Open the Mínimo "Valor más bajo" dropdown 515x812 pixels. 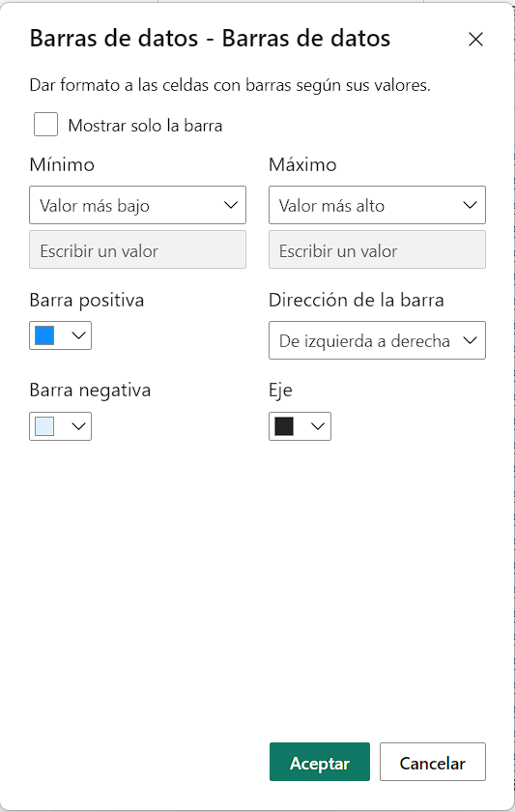click(137, 205)
